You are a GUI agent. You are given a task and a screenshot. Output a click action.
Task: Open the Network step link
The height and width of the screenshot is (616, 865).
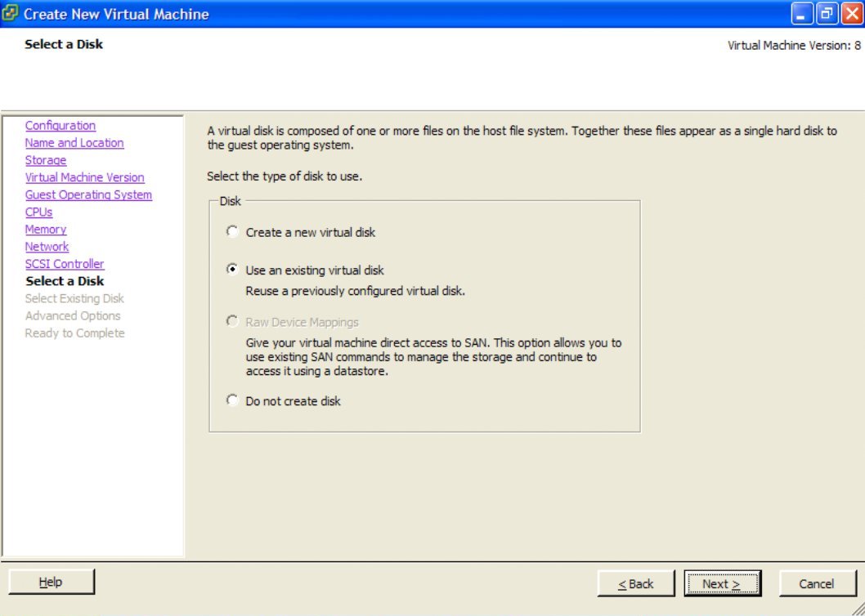[x=47, y=247]
